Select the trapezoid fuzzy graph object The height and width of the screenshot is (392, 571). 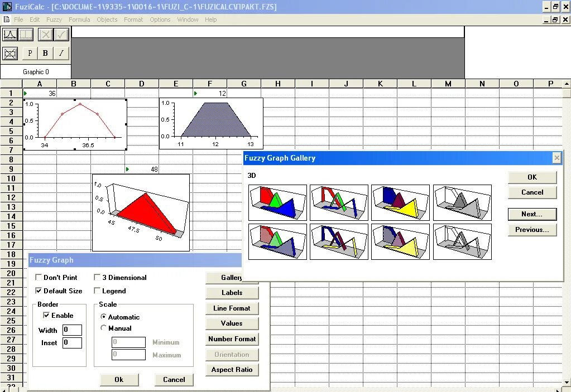tap(211, 123)
